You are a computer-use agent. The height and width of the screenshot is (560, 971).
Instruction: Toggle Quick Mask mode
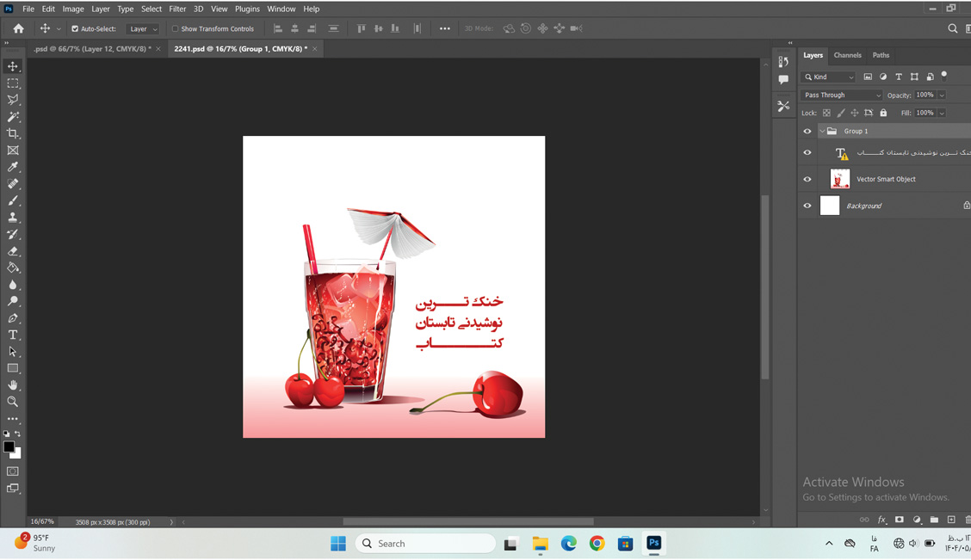12,471
